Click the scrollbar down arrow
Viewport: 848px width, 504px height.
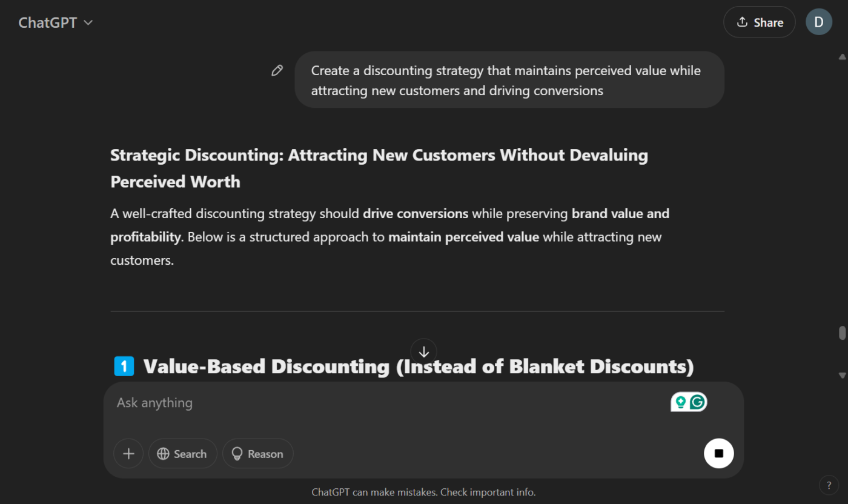(842, 376)
